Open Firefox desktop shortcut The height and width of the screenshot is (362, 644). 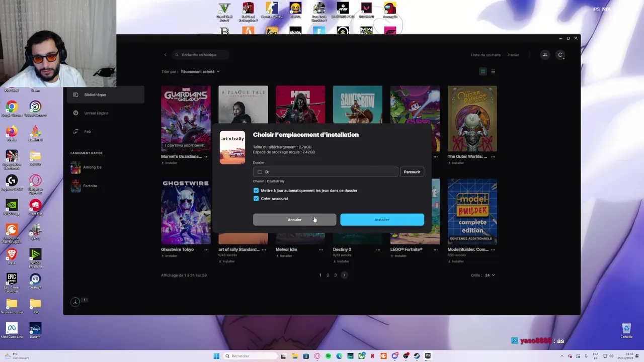pyautogui.click(x=12, y=134)
